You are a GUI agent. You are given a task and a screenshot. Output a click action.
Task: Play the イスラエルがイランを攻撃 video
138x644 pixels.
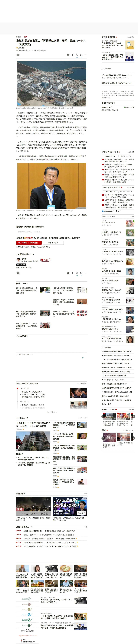[x=33, y=507]
